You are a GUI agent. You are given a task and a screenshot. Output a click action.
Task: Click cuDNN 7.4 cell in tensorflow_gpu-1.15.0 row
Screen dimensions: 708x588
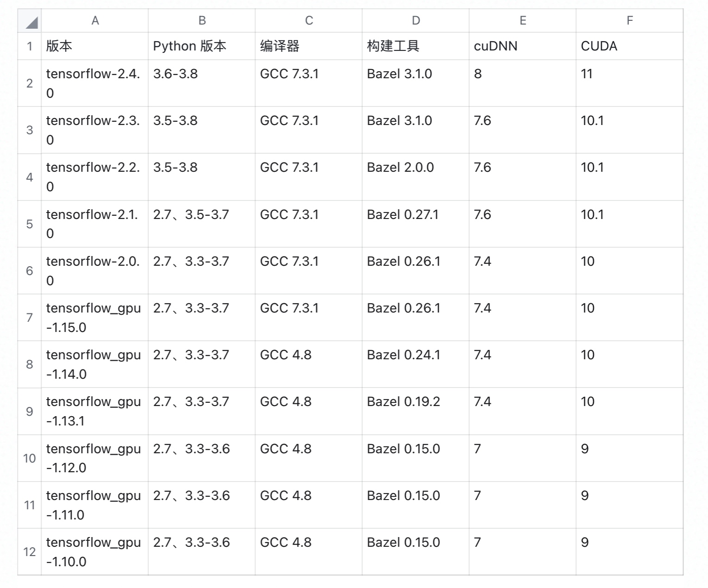pyautogui.click(x=522, y=318)
